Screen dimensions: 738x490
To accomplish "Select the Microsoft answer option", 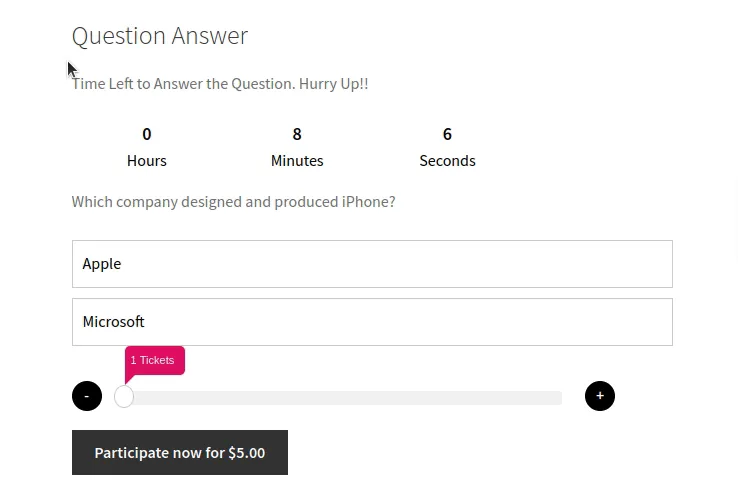I will (x=372, y=322).
